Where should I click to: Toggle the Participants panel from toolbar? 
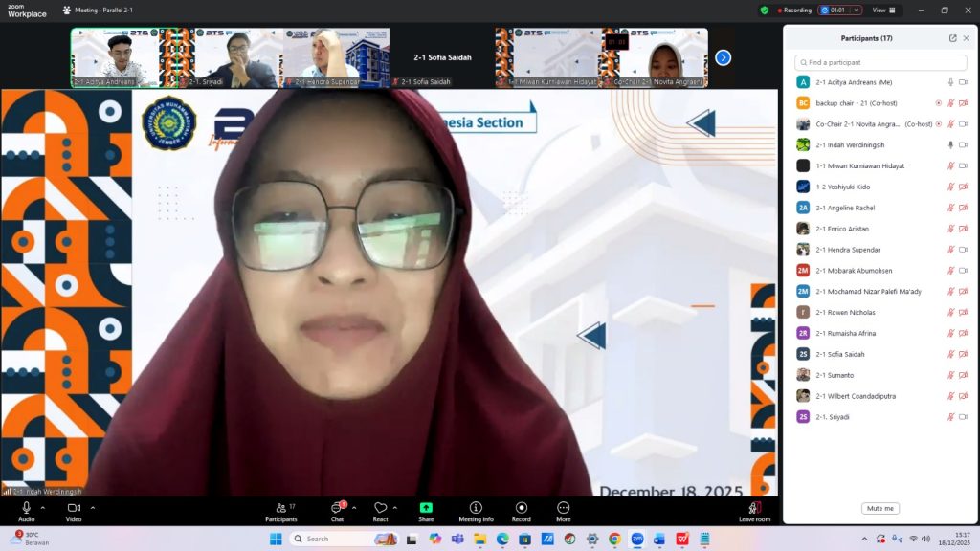(x=280, y=508)
